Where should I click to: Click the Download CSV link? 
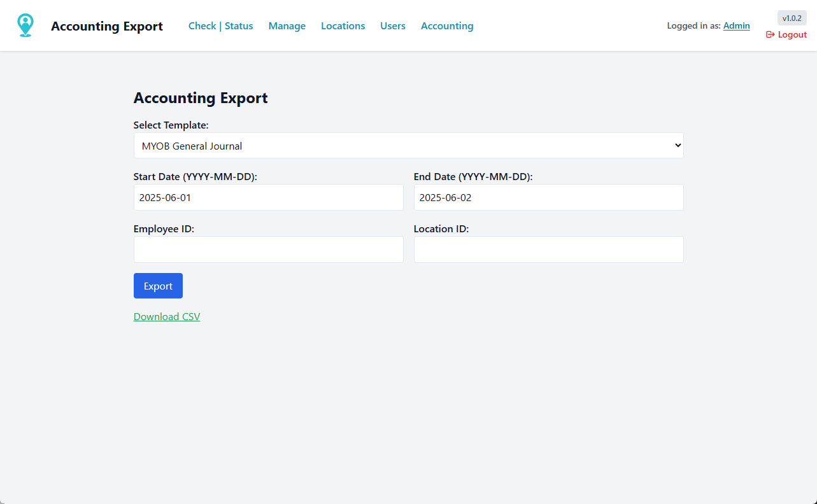point(167,317)
